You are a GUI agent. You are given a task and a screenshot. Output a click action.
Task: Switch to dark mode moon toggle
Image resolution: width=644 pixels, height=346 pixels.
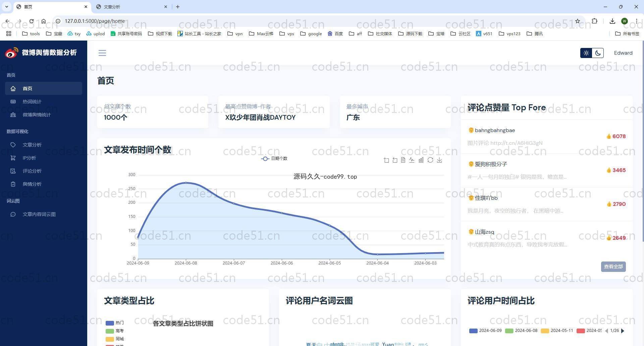click(598, 53)
